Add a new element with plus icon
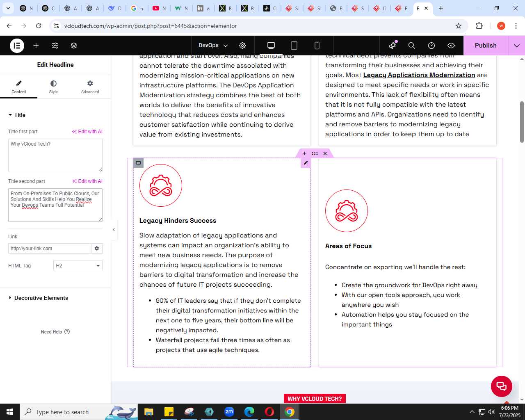The height and width of the screenshot is (420, 525). point(36,46)
